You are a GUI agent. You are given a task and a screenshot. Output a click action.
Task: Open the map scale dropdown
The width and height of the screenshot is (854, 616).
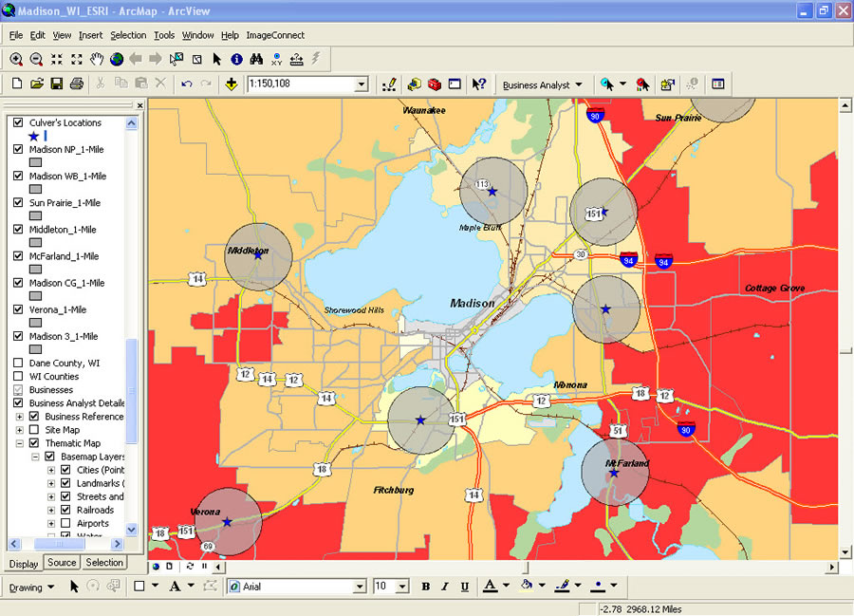361,84
